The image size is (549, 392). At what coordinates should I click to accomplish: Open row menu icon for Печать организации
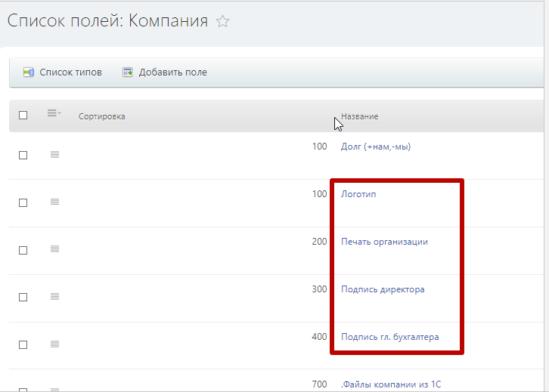coord(54,250)
